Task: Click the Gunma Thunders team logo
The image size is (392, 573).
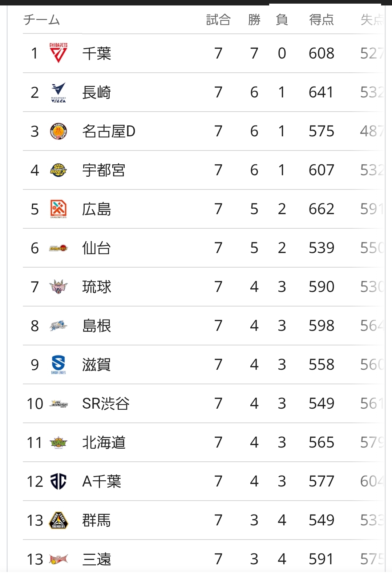Action: click(x=58, y=520)
